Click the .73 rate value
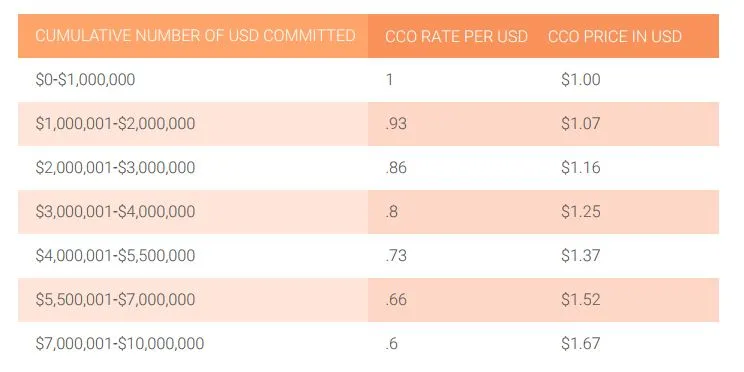Viewport: 744px width, 372px height. 396,256
